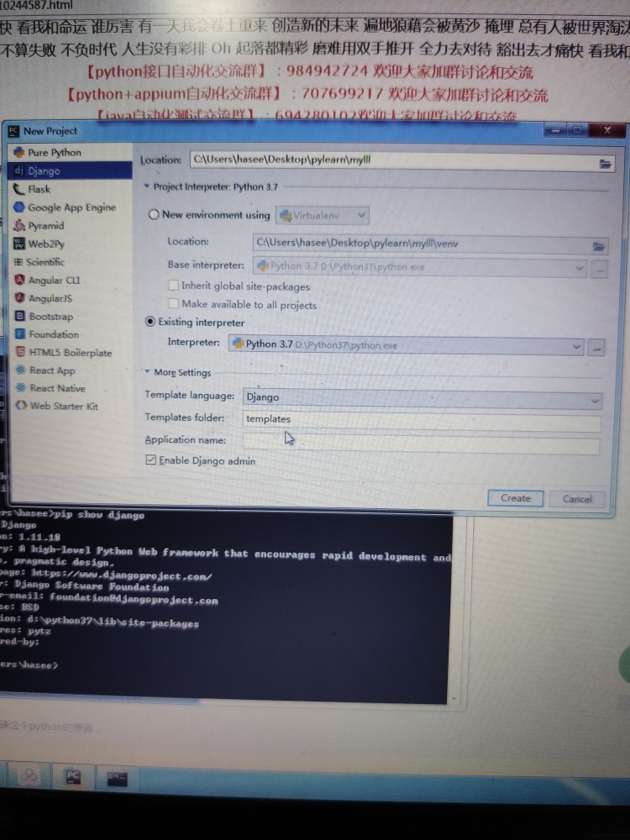Edit the project Location path field
Image resolution: width=630 pixels, height=840 pixels.
click(x=394, y=160)
